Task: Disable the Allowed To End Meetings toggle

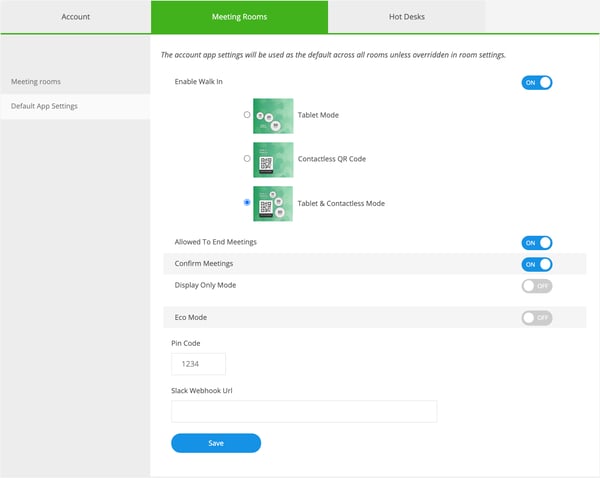Action: tap(536, 242)
